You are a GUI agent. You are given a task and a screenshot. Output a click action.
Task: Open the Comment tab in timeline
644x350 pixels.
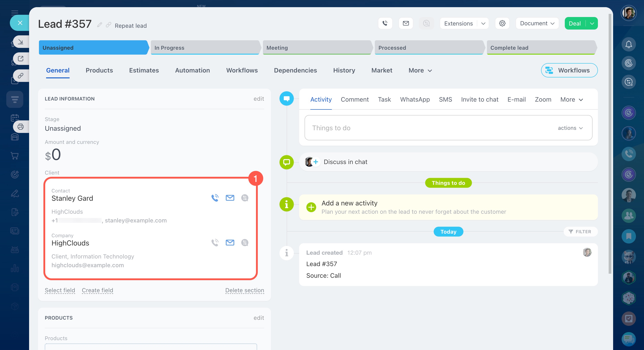click(x=354, y=100)
